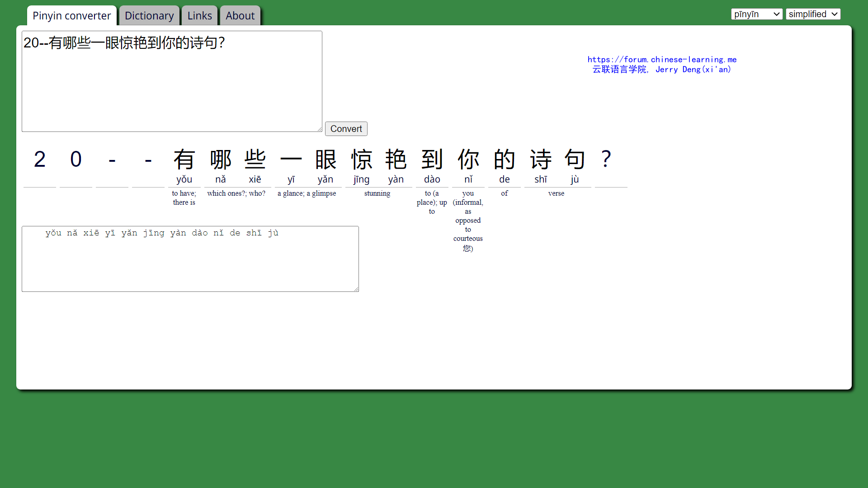Click the character 艳 in the results
Viewport: 868px width, 488px height.
[396, 159]
